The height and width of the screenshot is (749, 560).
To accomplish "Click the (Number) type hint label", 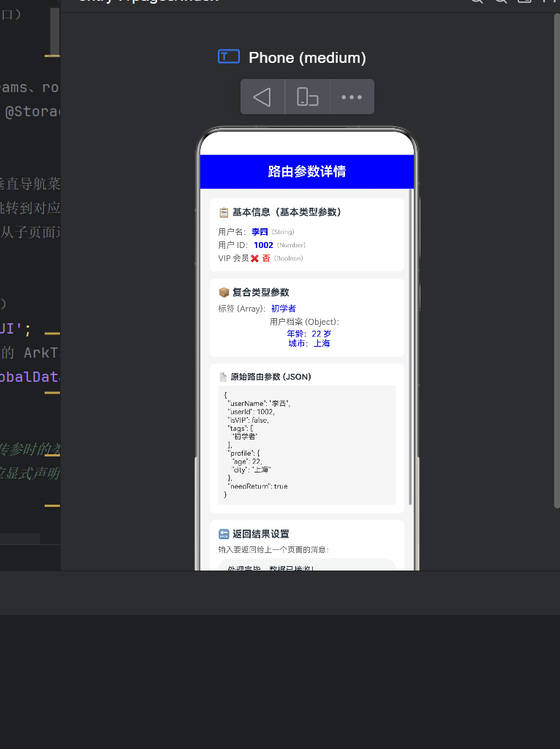I will click(291, 246).
